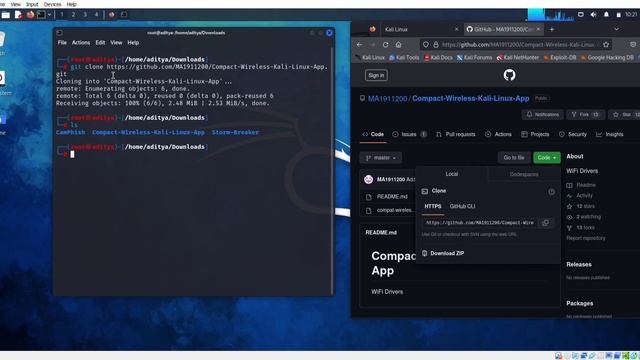Switch to workspace 2
This screenshot has height=360, width=640.
click(73, 15)
